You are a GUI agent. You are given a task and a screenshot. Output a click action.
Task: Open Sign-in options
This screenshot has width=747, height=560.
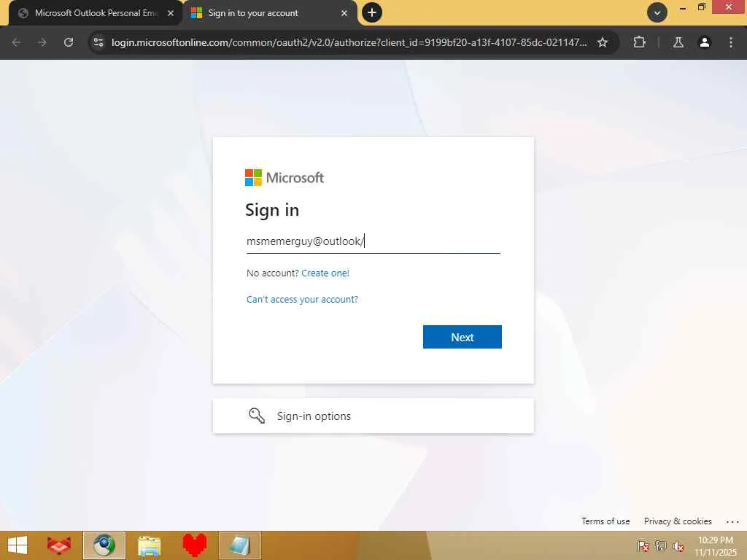point(373,416)
